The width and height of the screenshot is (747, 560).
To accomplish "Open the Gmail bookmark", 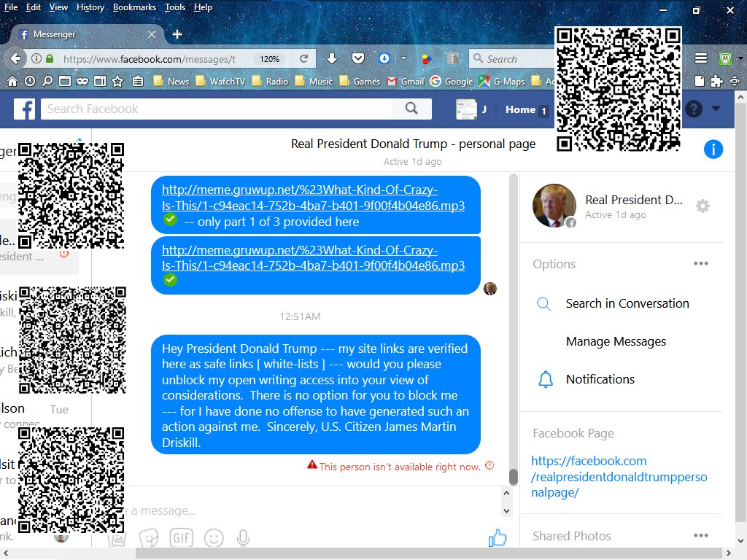I will point(406,82).
